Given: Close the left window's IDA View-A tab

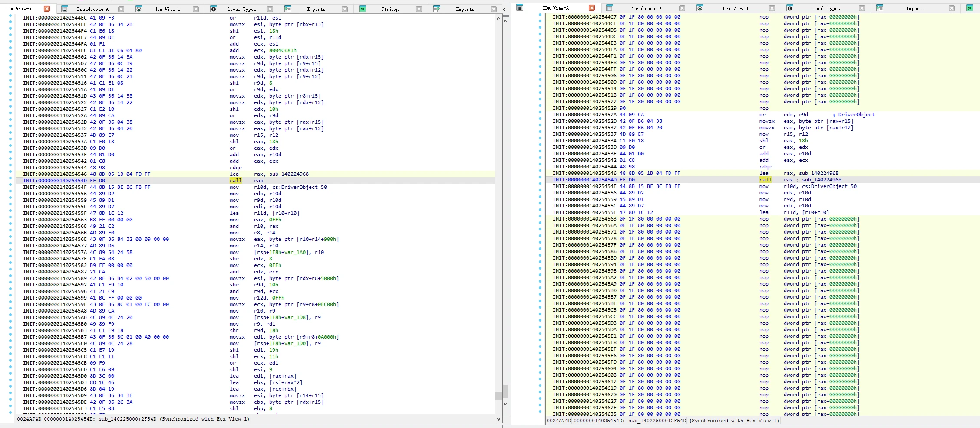Looking at the screenshot, I should click(47, 9).
